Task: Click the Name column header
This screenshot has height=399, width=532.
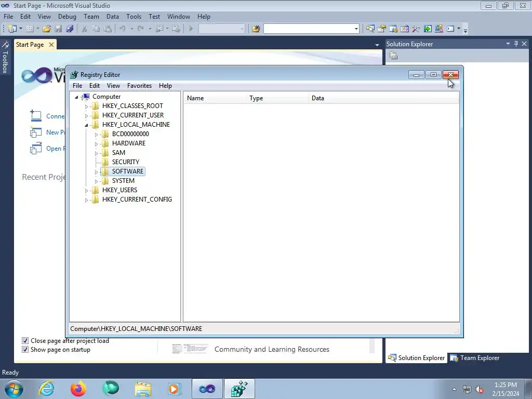Action: point(215,98)
